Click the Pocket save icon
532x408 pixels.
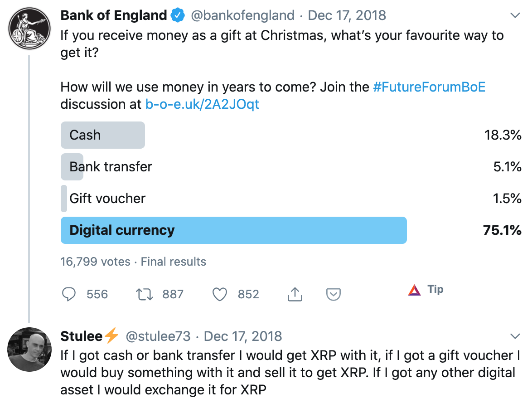[x=334, y=295]
